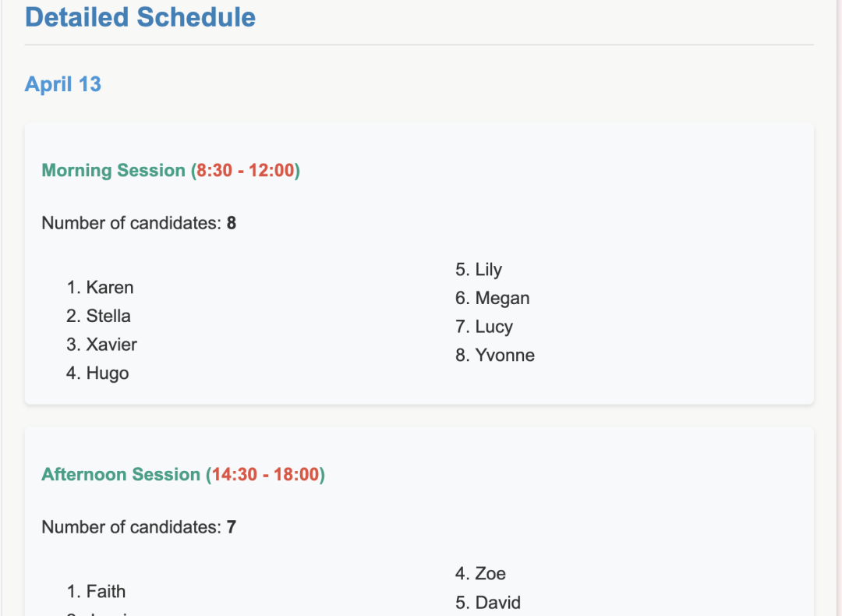The width and height of the screenshot is (842, 616).
Task: Click the Afternoon Session title text
Action: (x=121, y=474)
